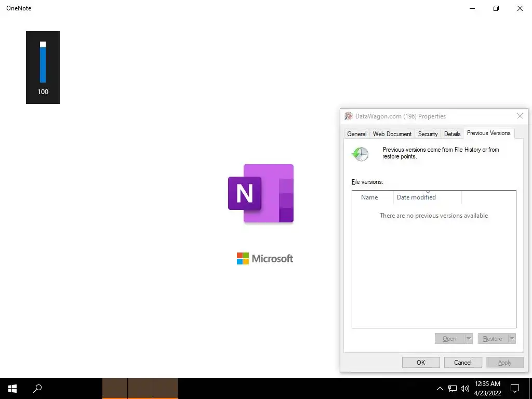Click OK in the Properties dialog
The width and height of the screenshot is (532, 399).
click(421, 362)
